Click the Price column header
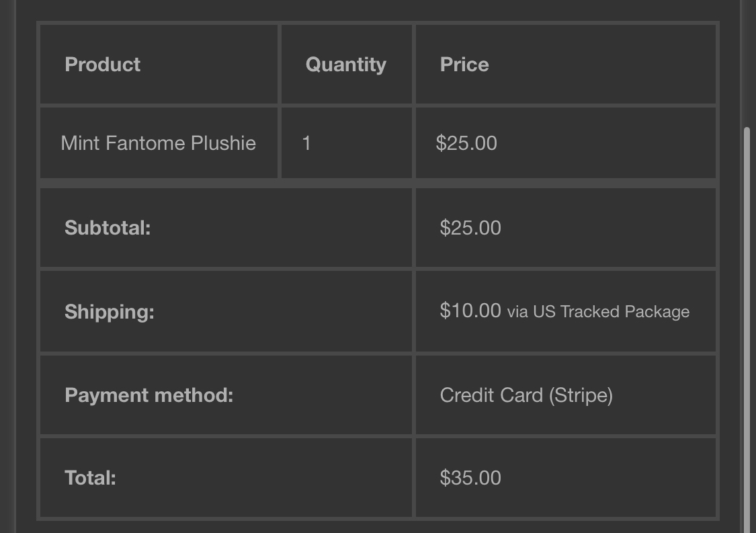Image resolution: width=756 pixels, height=533 pixels. [464, 65]
